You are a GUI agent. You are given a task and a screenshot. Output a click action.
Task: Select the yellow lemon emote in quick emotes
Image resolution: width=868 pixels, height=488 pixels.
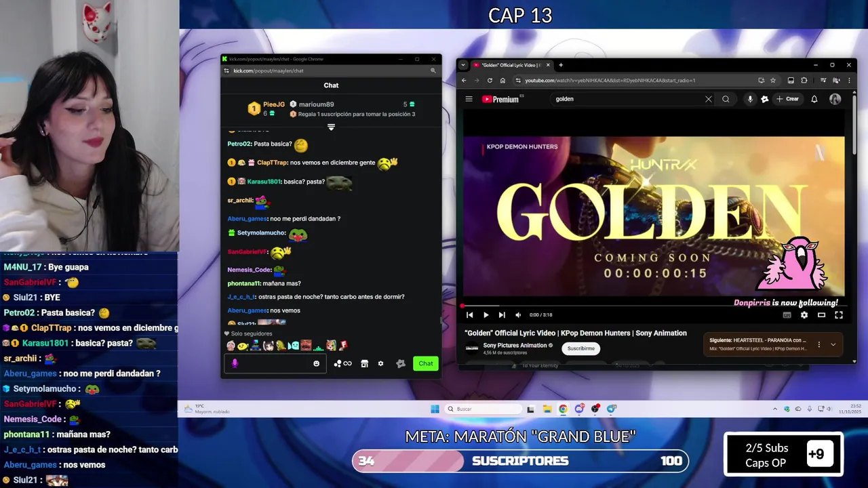coord(242,346)
